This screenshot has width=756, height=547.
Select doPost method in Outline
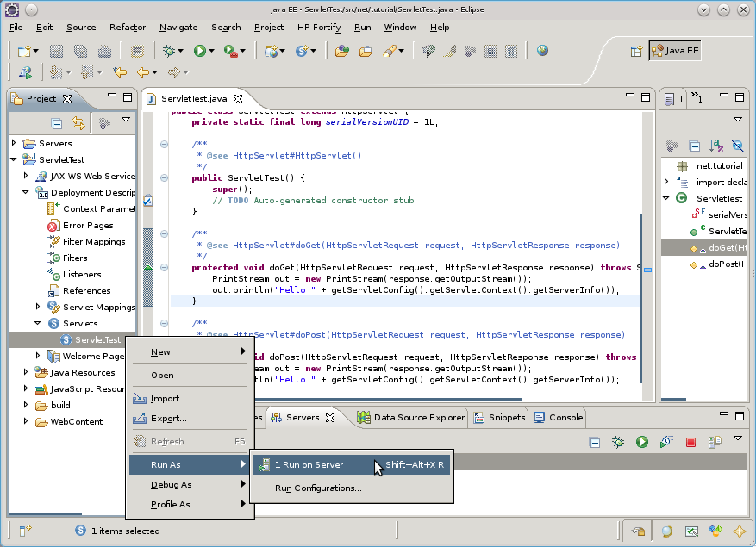[x=719, y=264]
